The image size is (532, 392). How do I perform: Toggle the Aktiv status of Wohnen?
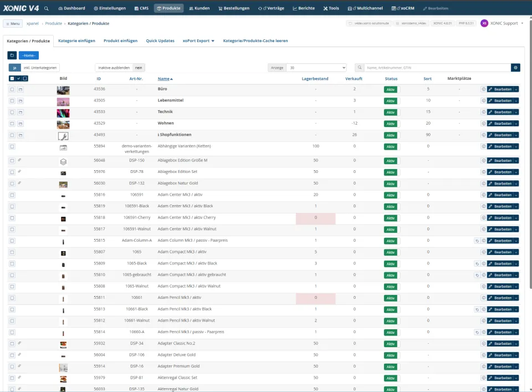pos(392,124)
